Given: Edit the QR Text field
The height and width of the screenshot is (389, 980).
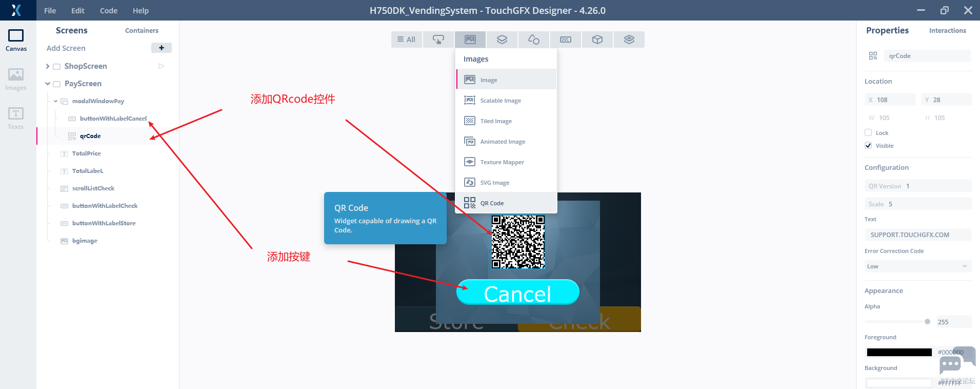Looking at the screenshot, I should (918, 235).
